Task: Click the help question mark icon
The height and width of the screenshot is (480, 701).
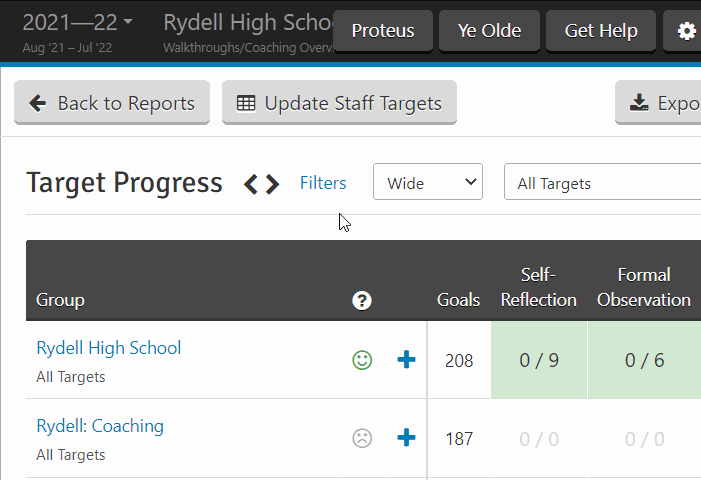Action: [362, 300]
